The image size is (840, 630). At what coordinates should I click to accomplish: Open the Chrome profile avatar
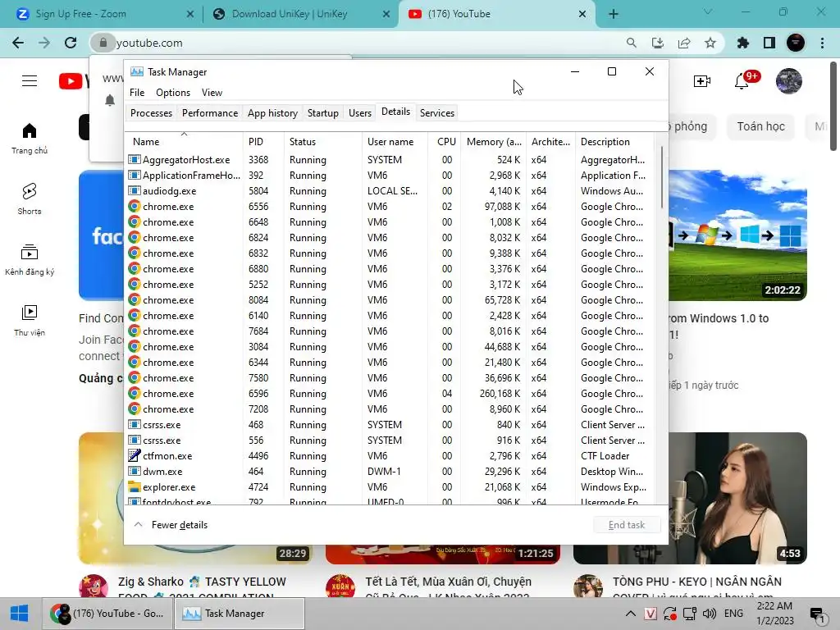[x=796, y=43]
